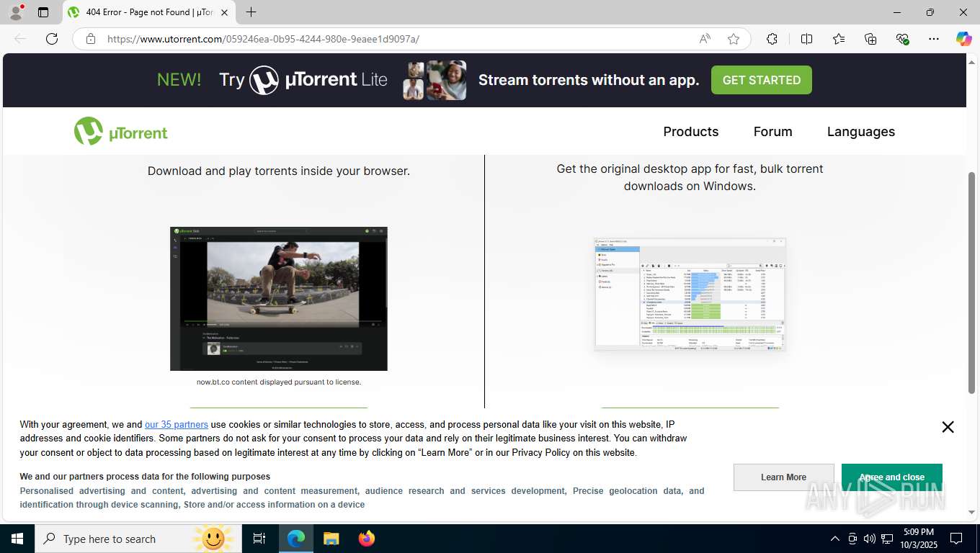Open the Languages menu
The image size is (980, 553).
click(x=861, y=132)
